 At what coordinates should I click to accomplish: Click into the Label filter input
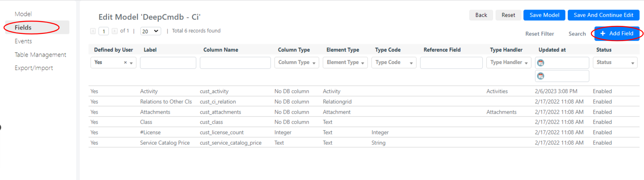(x=168, y=63)
